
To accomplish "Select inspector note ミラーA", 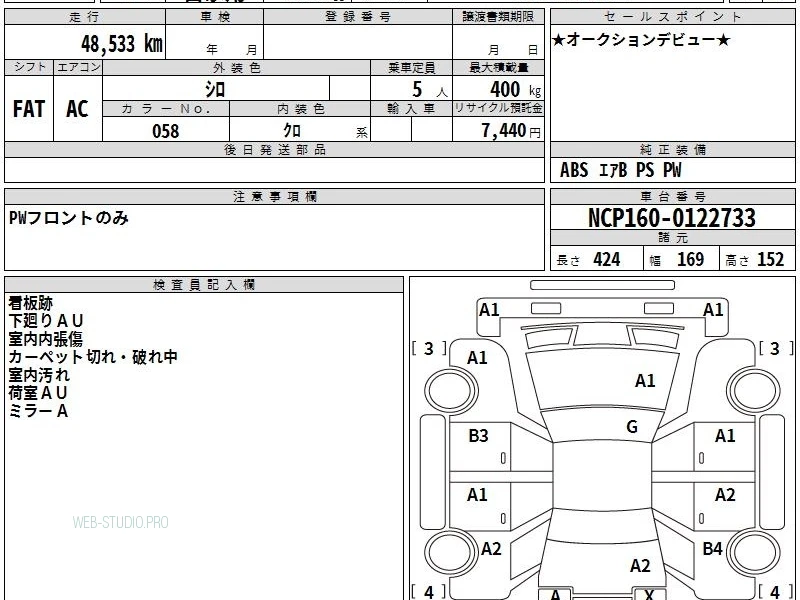I will click(x=38, y=411).
